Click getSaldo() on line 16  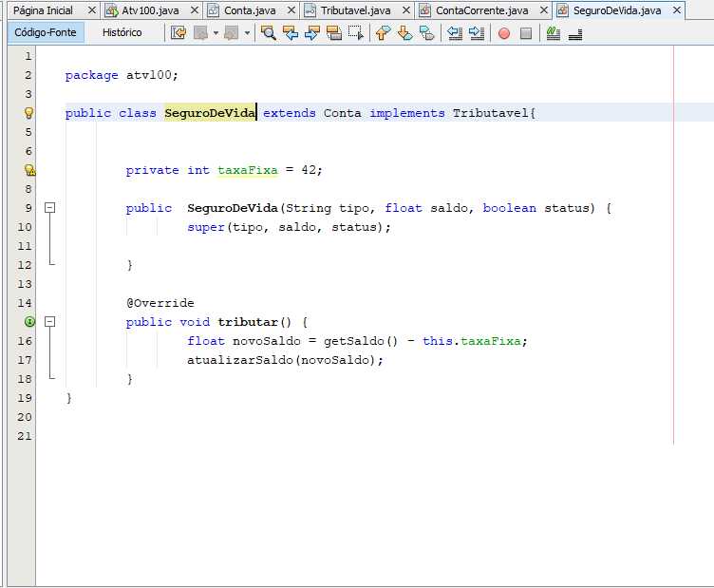pos(361,341)
